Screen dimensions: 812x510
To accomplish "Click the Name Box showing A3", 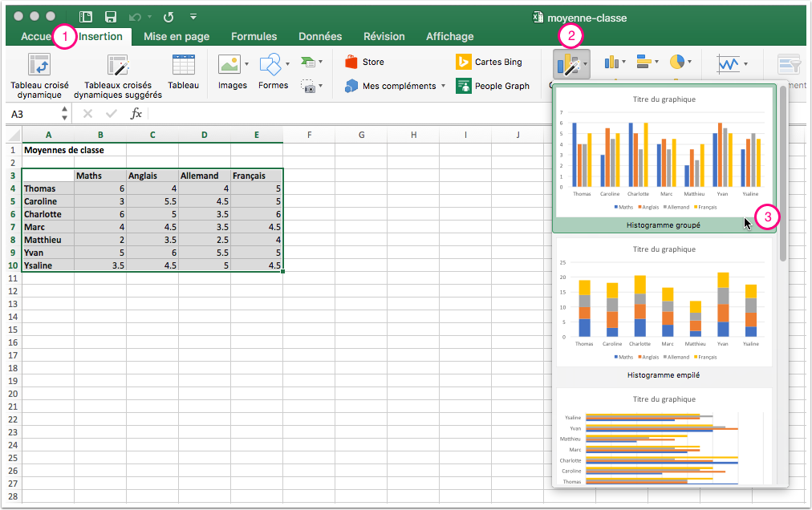I will [x=35, y=114].
